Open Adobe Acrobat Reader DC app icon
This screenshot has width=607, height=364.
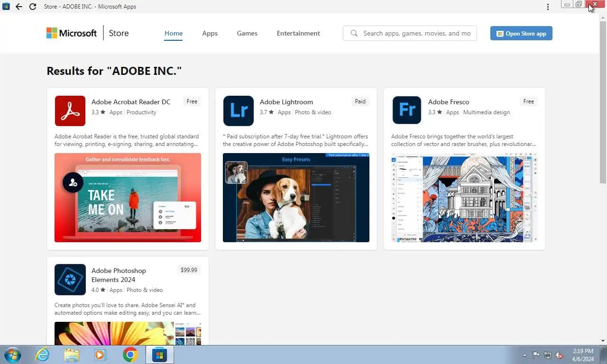pos(70,111)
